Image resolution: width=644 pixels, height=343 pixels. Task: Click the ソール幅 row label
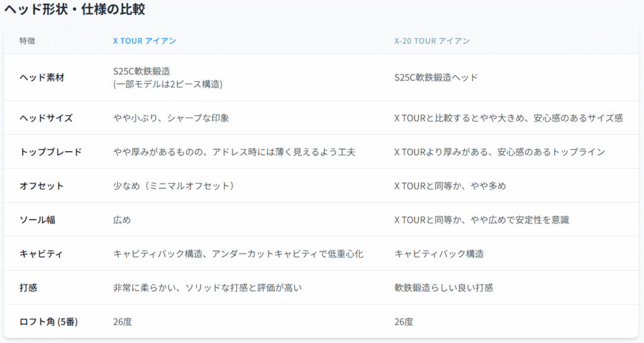[37, 220]
